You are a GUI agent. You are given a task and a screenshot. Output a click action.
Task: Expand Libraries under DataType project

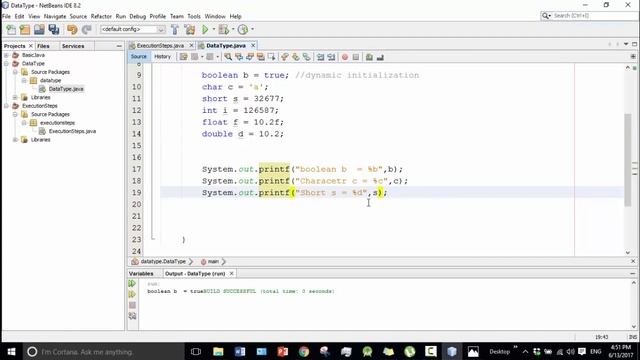click(x=15, y=98)
